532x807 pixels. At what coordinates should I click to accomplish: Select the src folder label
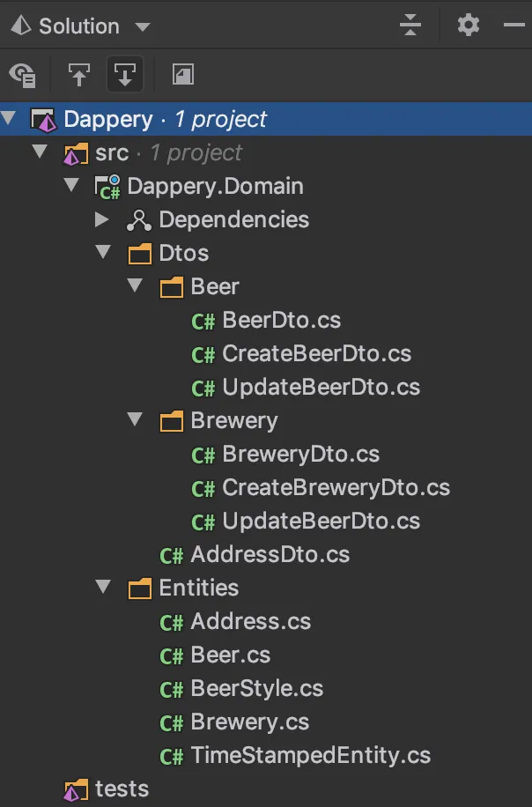click(x=112, y=153)
